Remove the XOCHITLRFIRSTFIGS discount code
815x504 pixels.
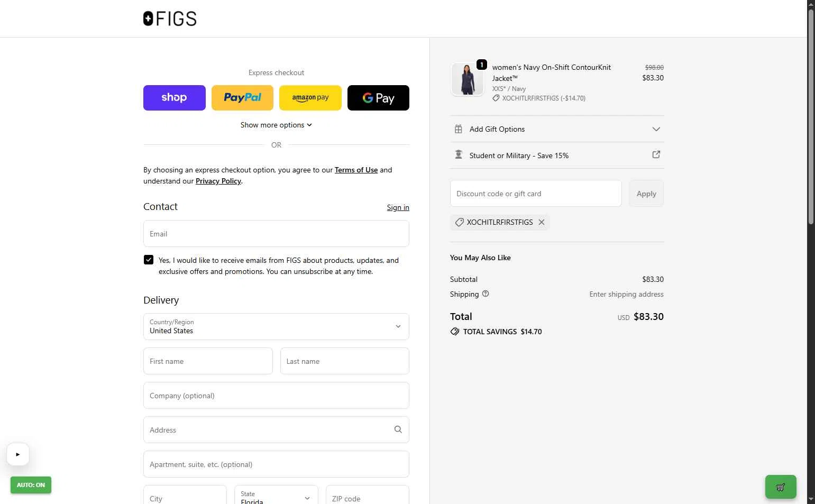(542, 222)
